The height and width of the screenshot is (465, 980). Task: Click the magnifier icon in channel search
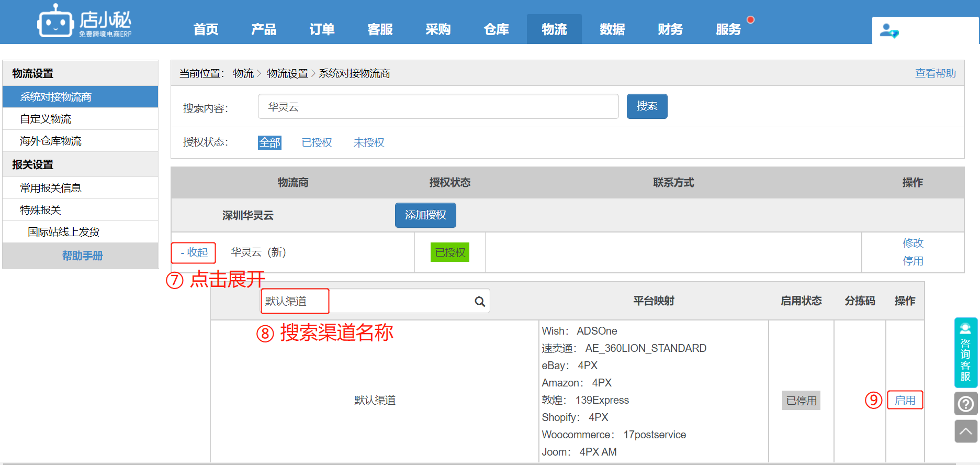coord(480,302)
